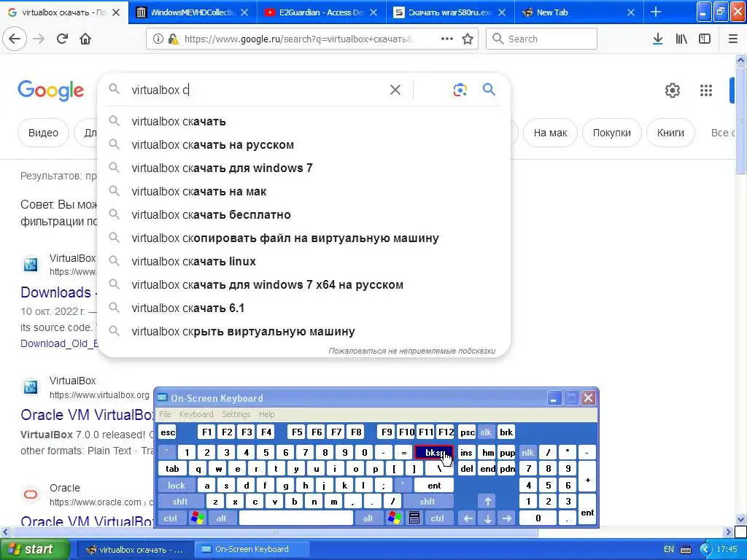Image resolution: width=747 pixels, height=560 pixels.
Task: Go back to the previous page
Action: (x=15, y=39)
